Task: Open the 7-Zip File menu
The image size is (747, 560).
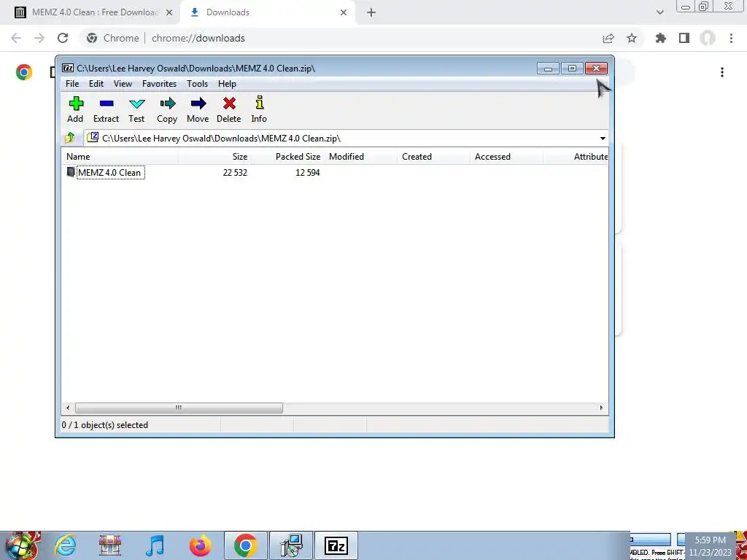Action: tap(72, 84)
